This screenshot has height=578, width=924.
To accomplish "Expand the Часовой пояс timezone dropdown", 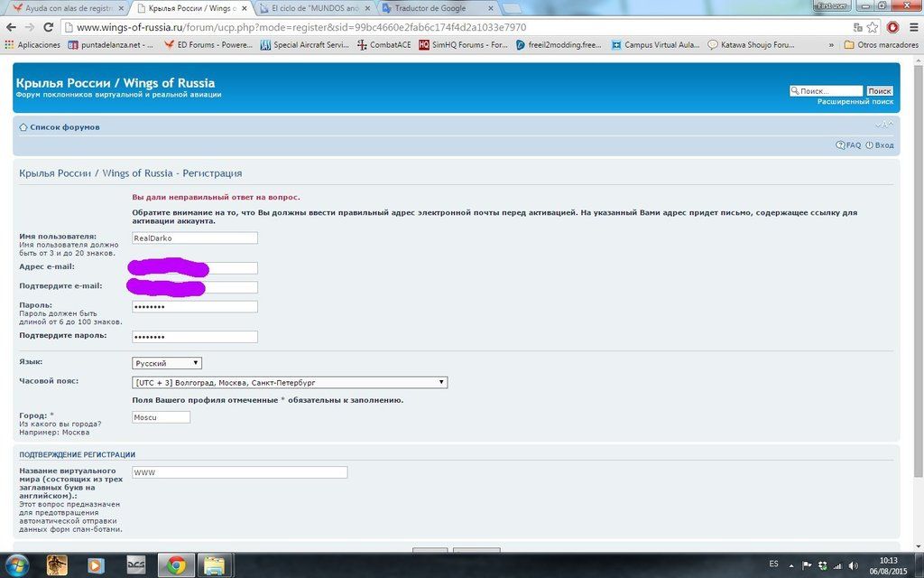I will 289,383.
